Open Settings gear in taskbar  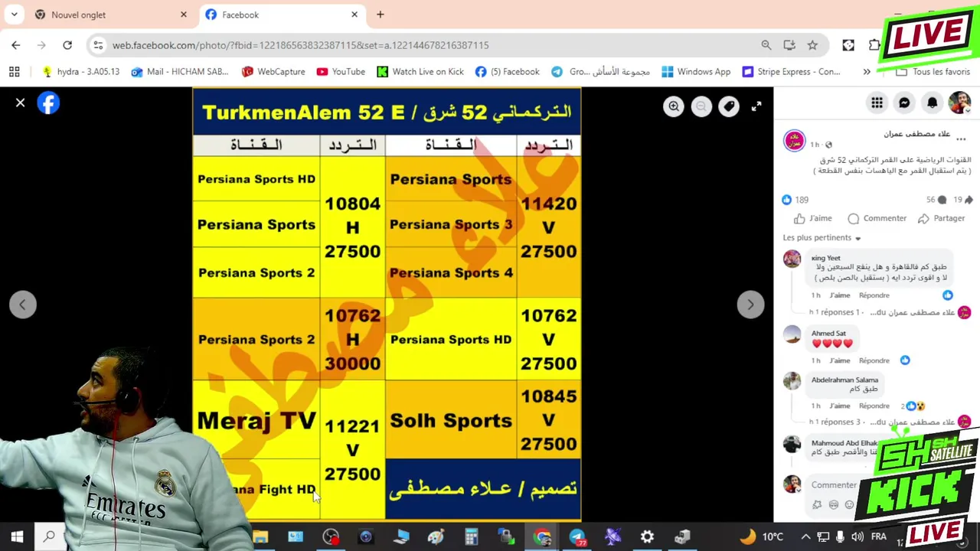coord(648,536)
